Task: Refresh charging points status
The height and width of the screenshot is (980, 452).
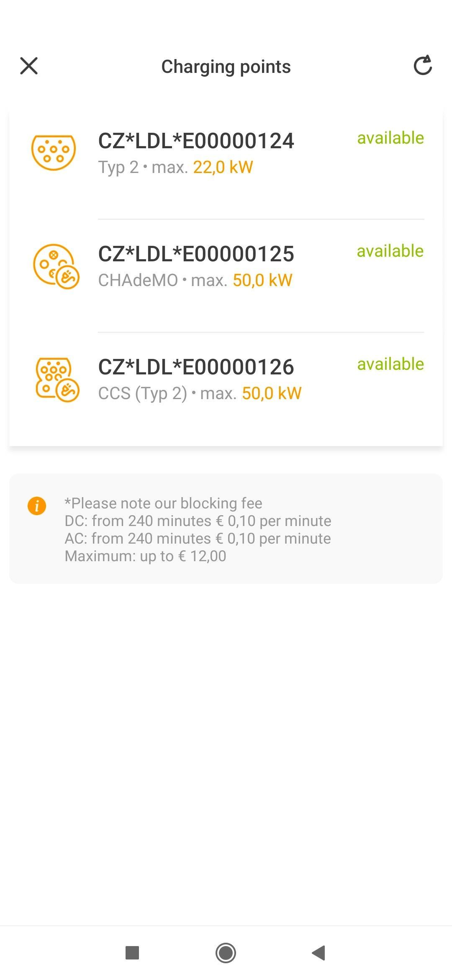Action: (x=423, y=65)
